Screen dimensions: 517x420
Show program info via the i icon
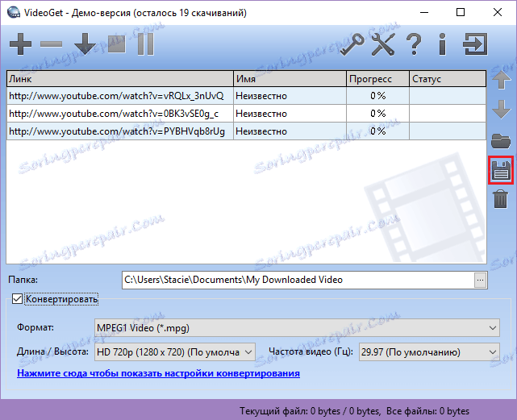pos(443,44)
